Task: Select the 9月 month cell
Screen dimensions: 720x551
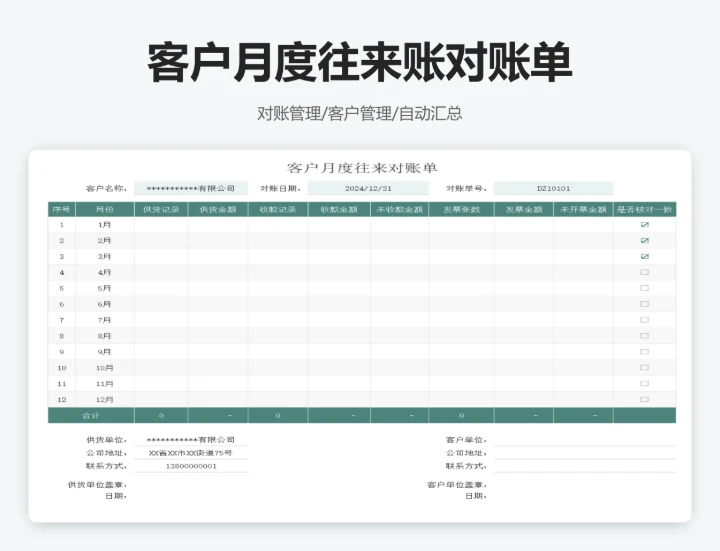Action: pos(105,352)
